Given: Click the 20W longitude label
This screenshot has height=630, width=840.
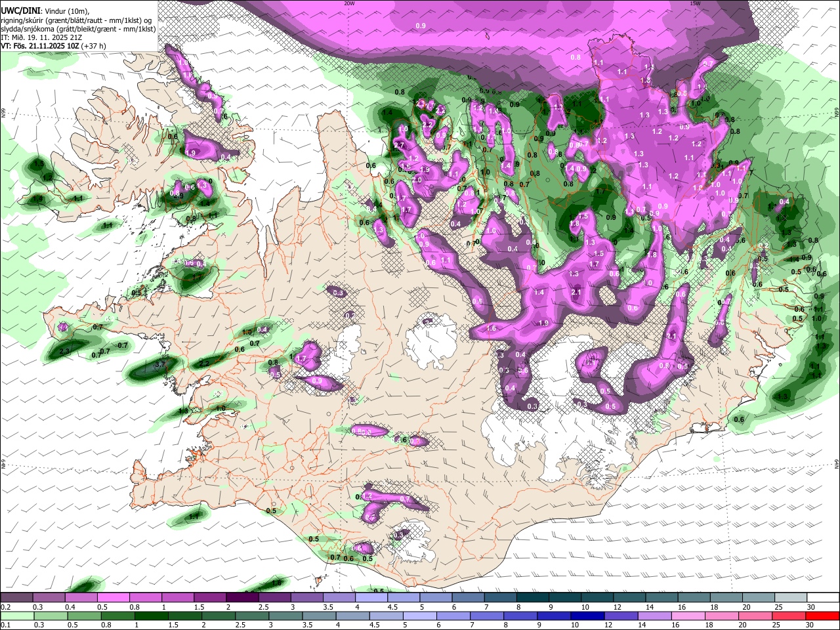Looking at the screenshot, I should point(349,3).
